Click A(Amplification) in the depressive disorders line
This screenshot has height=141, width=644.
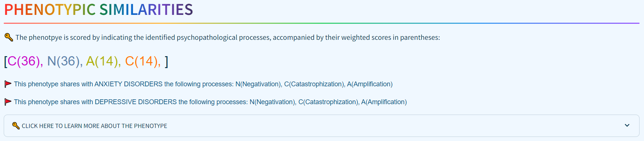(x=384, y=102)
